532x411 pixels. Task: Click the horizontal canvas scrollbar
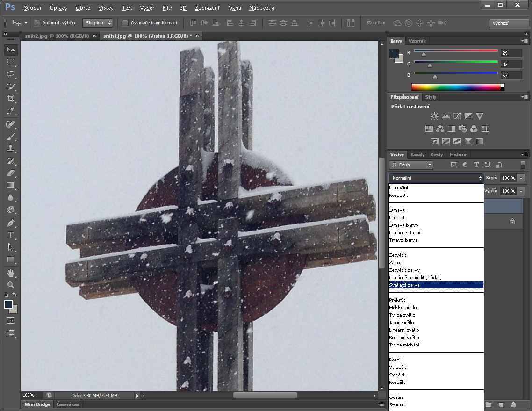[265, 395]
